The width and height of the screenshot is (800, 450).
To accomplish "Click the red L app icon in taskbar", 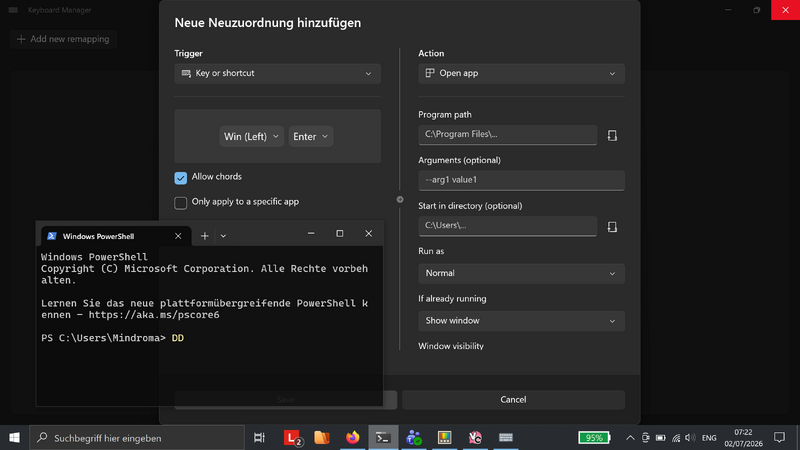I will click(292, 438).
